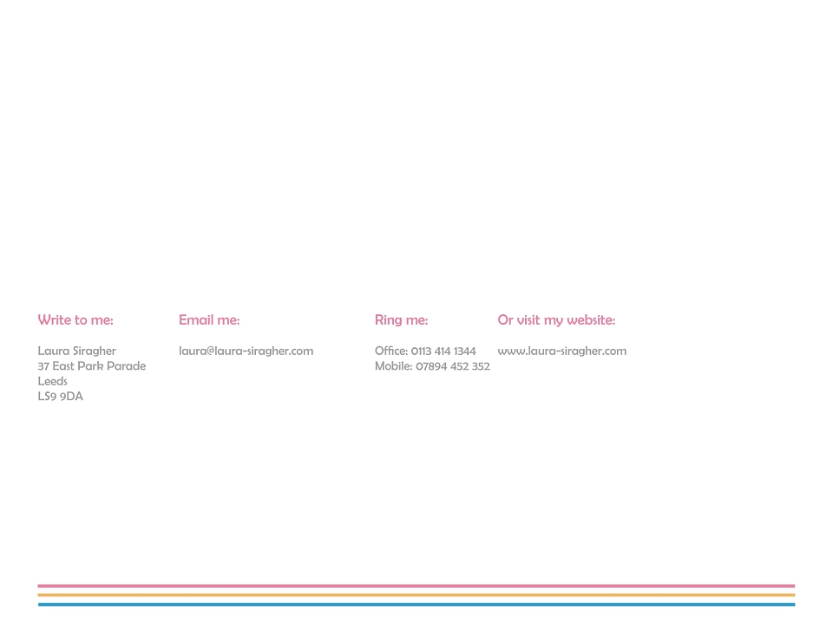
Task: Select the Mobile phone number line
Action: coord(432,366)
